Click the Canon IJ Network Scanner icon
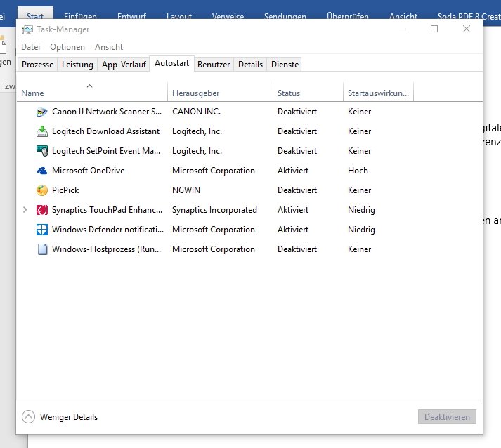Screen dimensions: 501x448 coord(42,112)
